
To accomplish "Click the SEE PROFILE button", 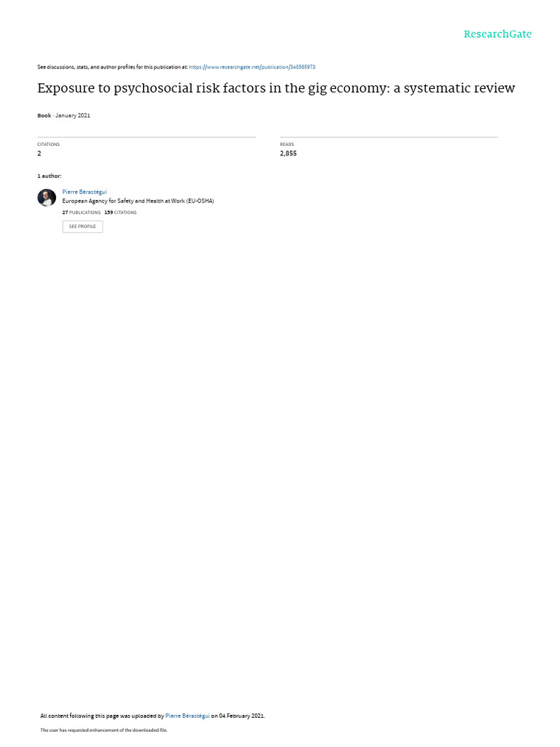I will (x=82, y=226).
